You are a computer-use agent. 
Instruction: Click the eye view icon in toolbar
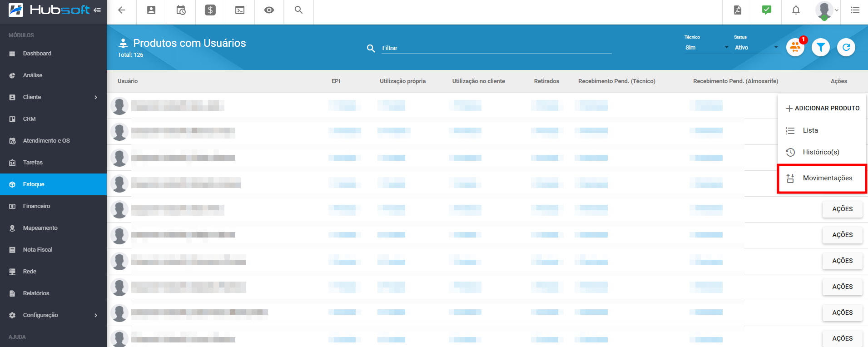[269, 10]
